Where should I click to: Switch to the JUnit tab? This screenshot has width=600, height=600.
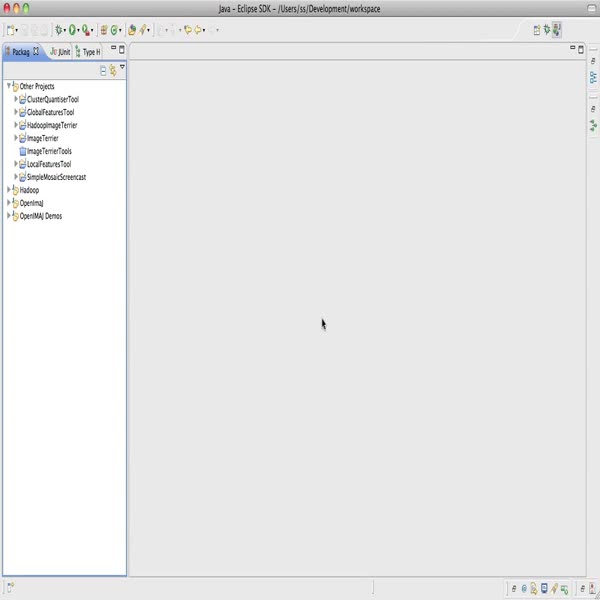click(x=59, y=51)
